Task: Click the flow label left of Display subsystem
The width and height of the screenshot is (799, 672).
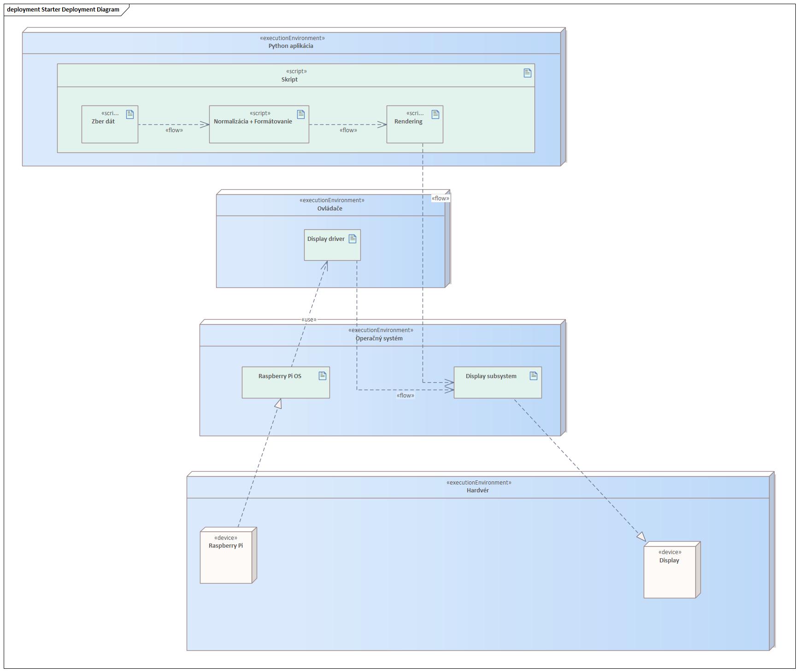Action: point(405,396)
